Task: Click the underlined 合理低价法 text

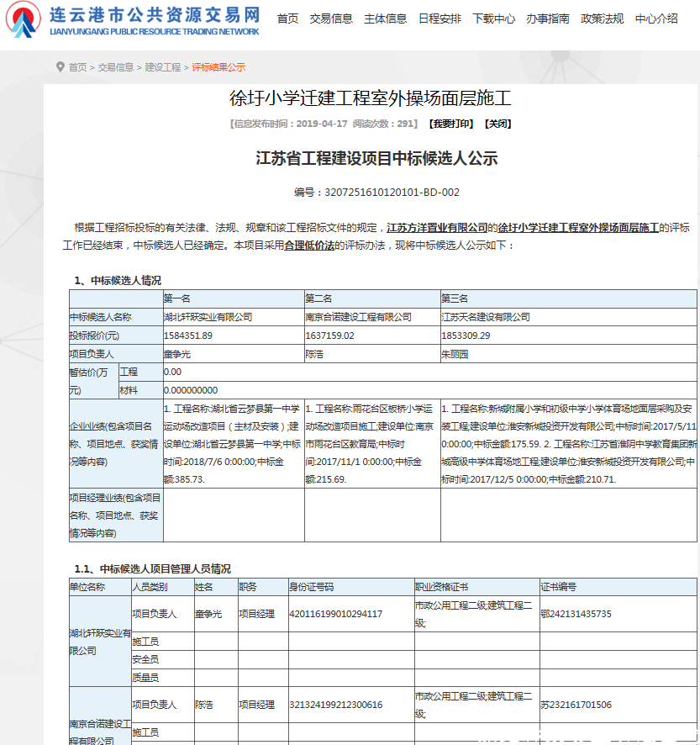Action: tap(309, 246)
